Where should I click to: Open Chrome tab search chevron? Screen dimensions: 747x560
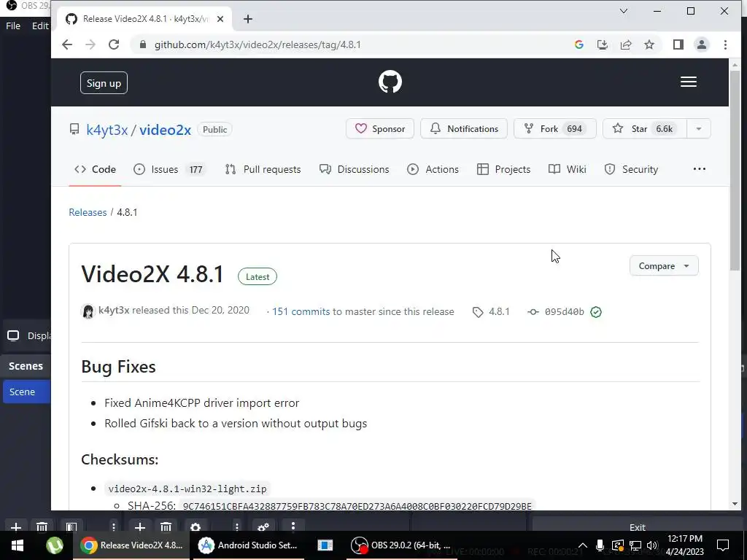(623, 11)
